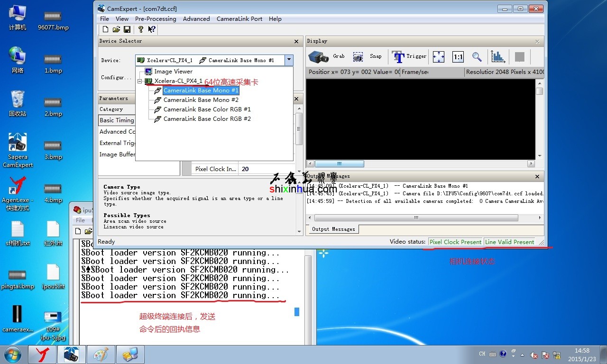Viewport: 607px width, 364px height.
Task: Open the Advanced menu
Action: (196, 19)
